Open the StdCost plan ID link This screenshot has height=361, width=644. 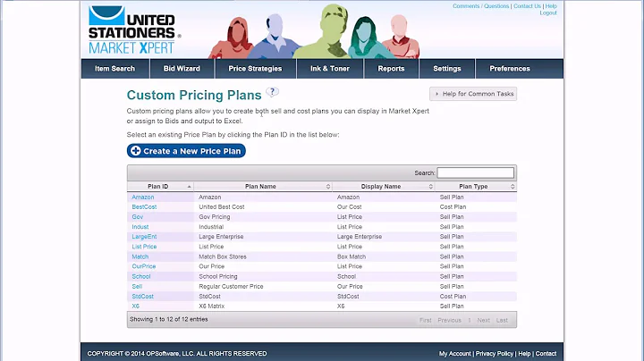142,296
